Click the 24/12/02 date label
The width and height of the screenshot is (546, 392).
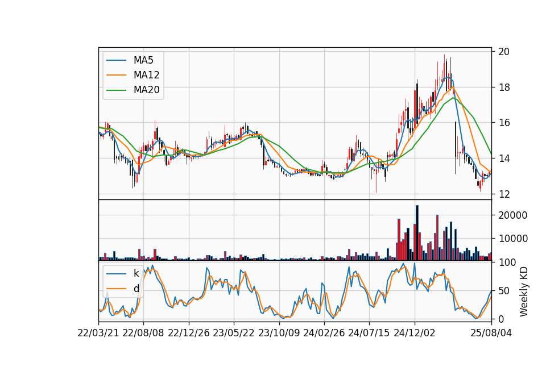click(415, 333)
